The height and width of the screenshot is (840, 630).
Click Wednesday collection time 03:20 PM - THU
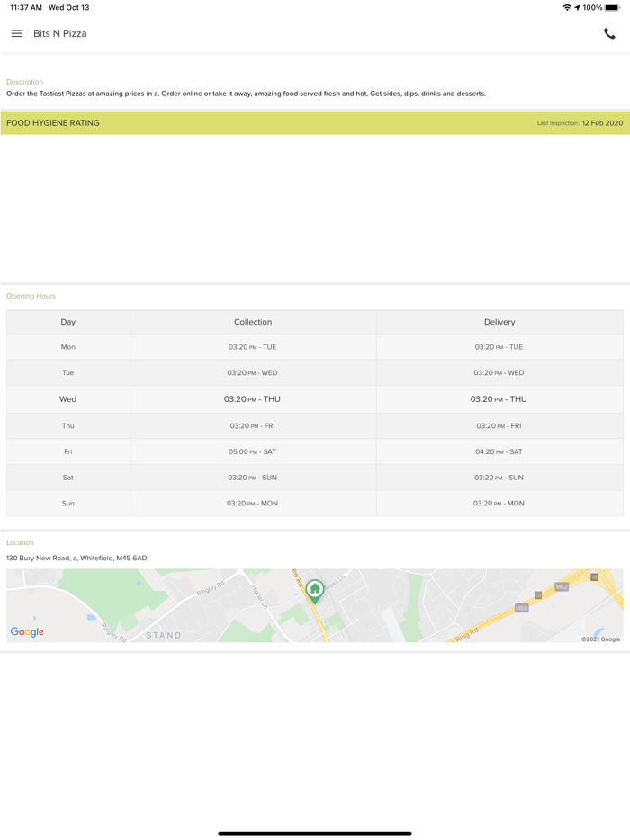point(252,399)
